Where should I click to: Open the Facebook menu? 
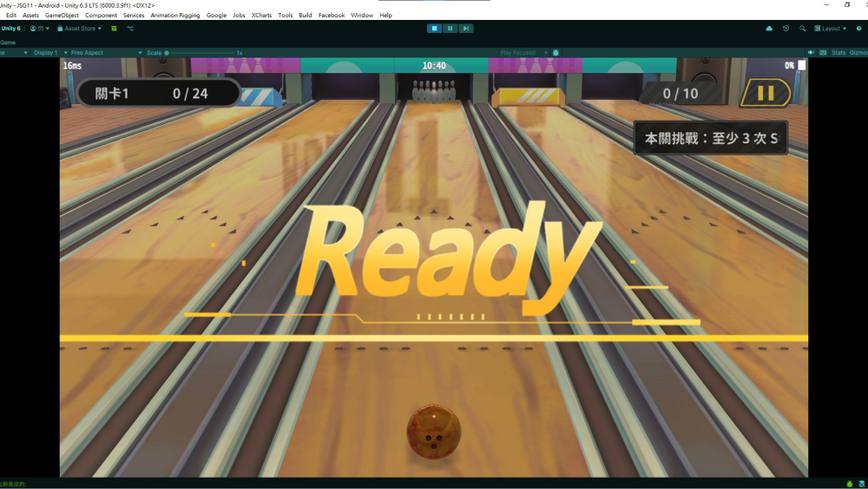tap(332, 15)
